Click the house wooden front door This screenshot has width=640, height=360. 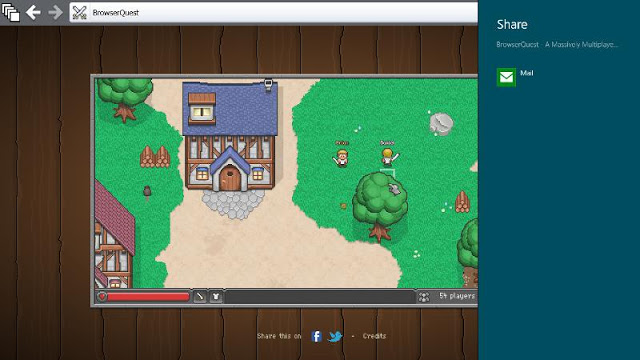click(230, 178)
